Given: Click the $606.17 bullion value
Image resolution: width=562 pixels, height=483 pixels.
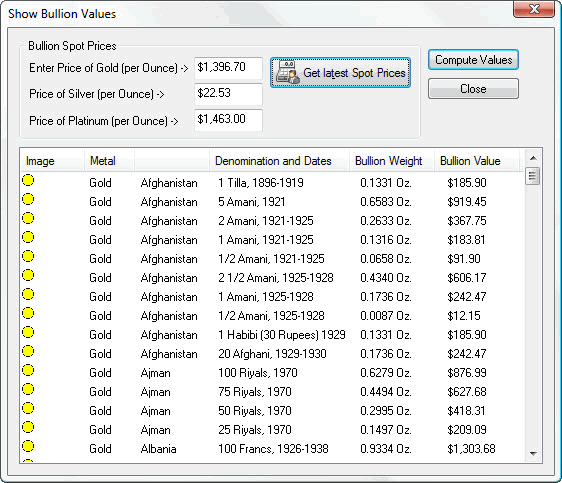Looking at the screenshot, I should [467, 278].
